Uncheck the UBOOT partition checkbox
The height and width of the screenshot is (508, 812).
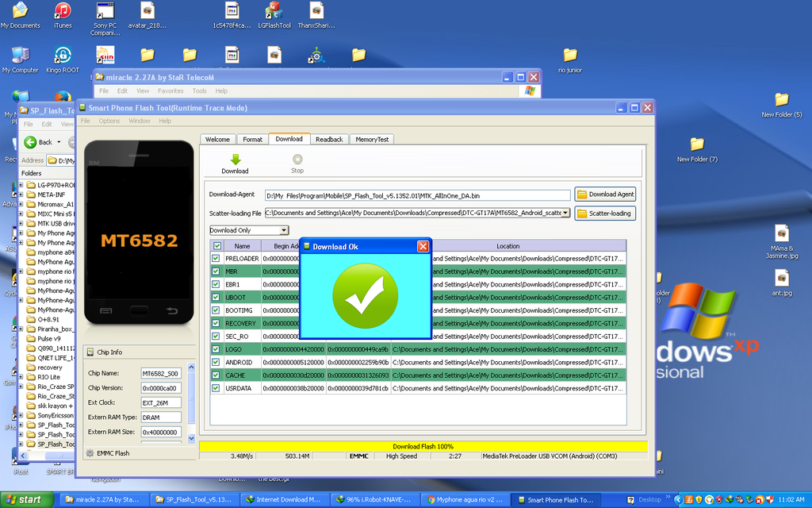click(x=216, y=297)
